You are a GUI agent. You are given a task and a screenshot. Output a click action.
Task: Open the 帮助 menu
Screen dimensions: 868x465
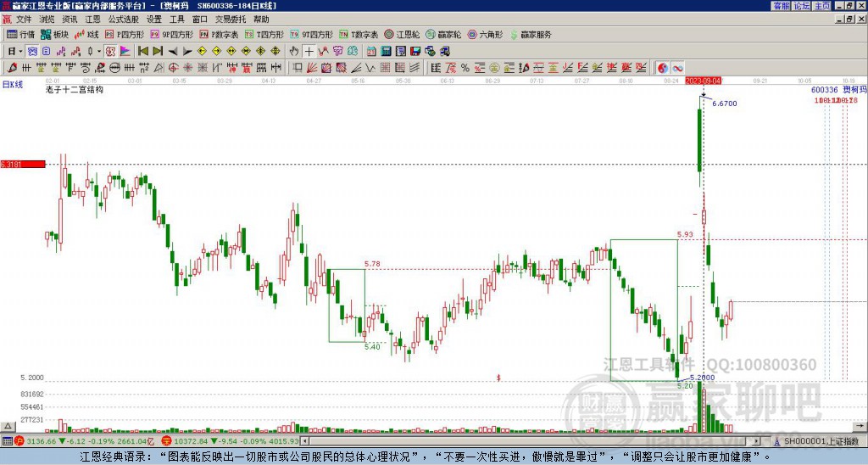click(x=261, y=20)
